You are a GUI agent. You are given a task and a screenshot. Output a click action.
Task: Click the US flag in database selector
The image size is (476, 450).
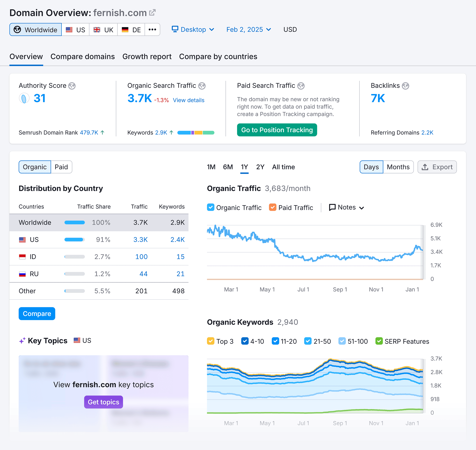[69, 30]
